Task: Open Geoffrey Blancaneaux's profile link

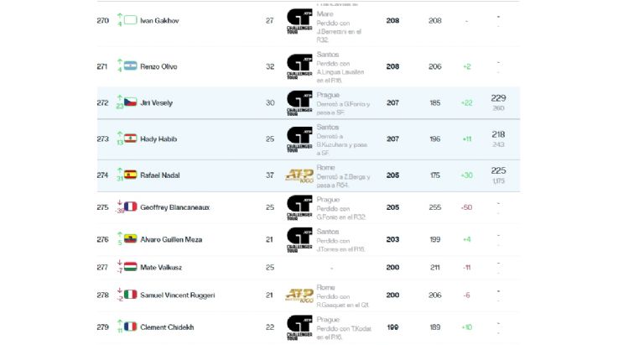Action: (x=174, y=207)
